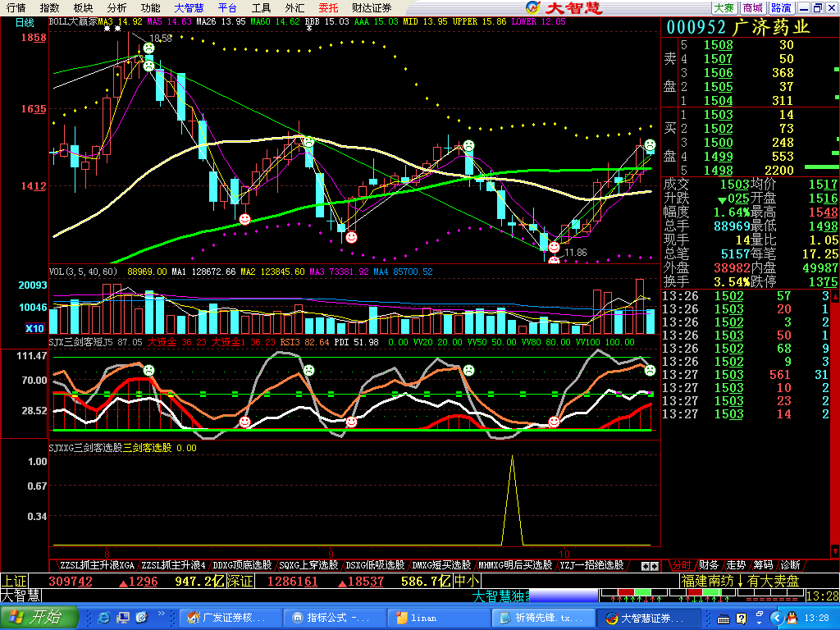The image size is (840, 630).
Task: Launch Internet Explorer from the quick launch bar
Action: [x=104, y=618]
